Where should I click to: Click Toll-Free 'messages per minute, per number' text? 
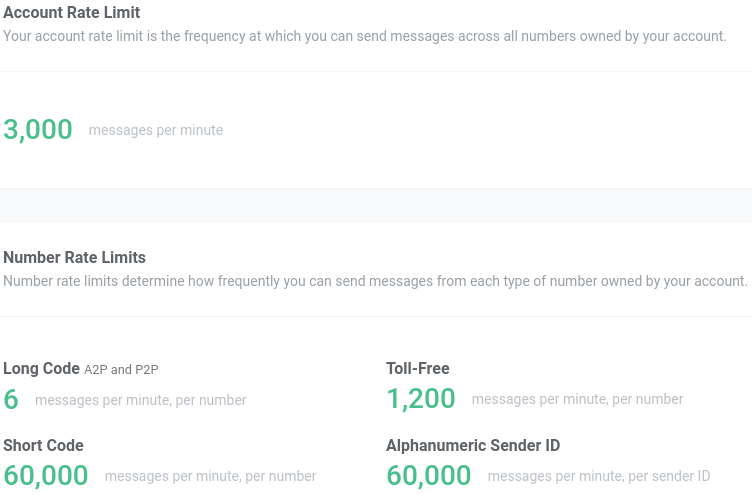[x=577, y=400]
